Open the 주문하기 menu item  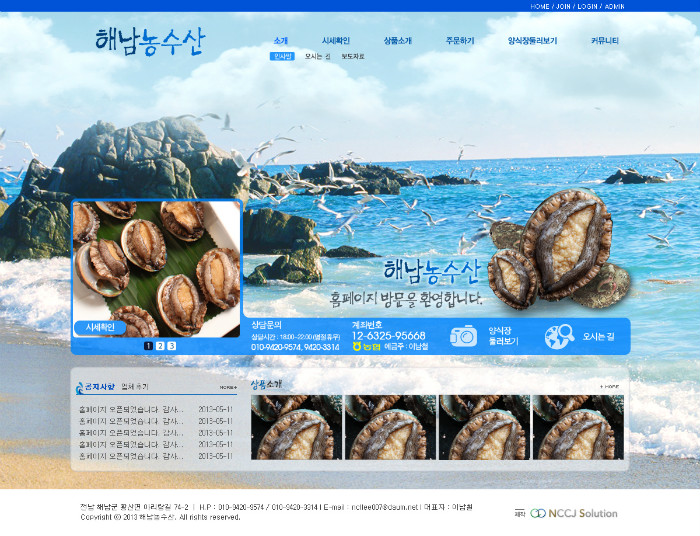tap(460, 41)
